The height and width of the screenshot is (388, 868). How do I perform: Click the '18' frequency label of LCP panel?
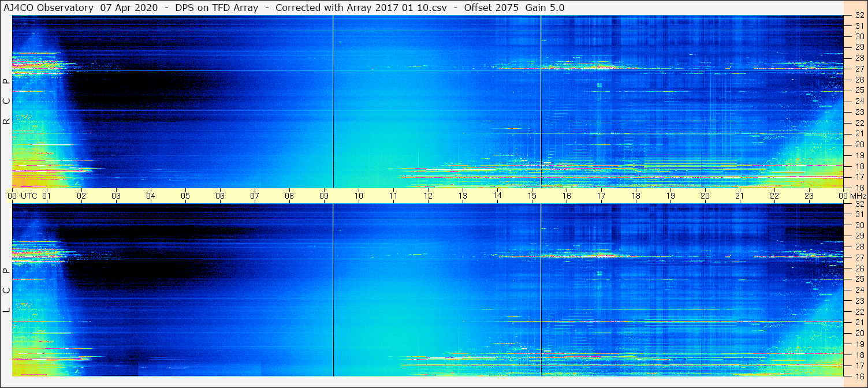pyautogui.click(x=859, y=355)
